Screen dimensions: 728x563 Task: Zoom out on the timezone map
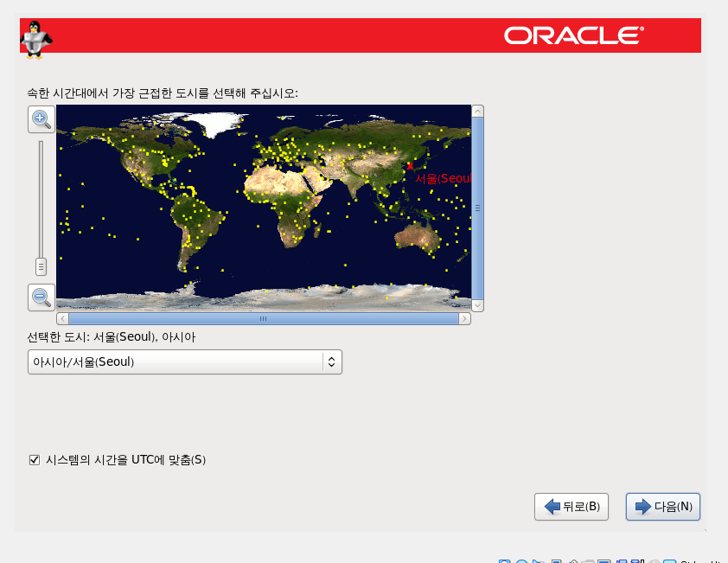click(x=42, y=297)
